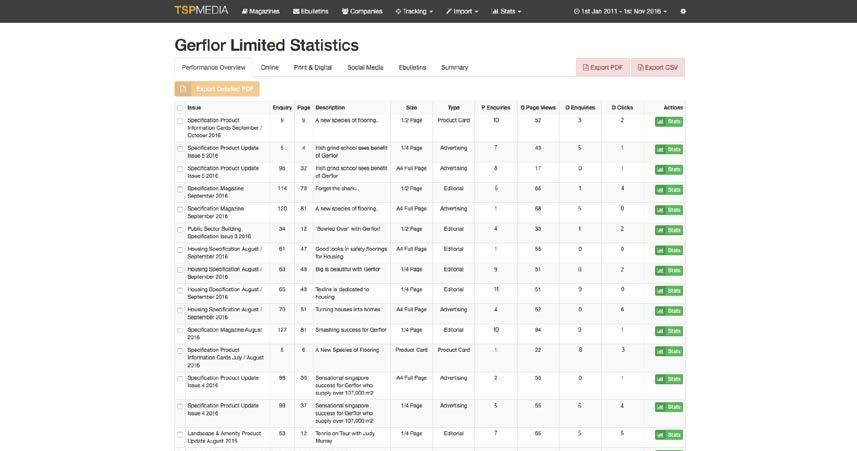
Task: Expand the Import dropdown
Action: (462, 11)
